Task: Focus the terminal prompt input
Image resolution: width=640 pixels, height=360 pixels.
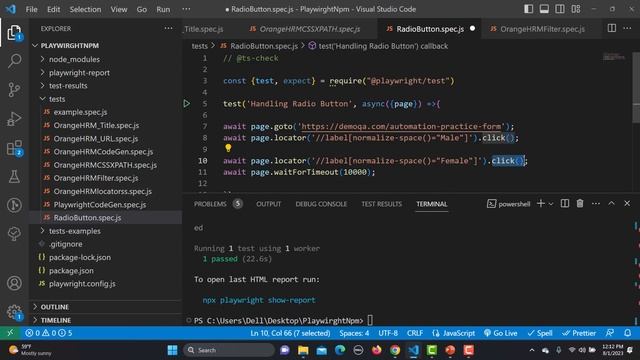Action: point(370,320)
